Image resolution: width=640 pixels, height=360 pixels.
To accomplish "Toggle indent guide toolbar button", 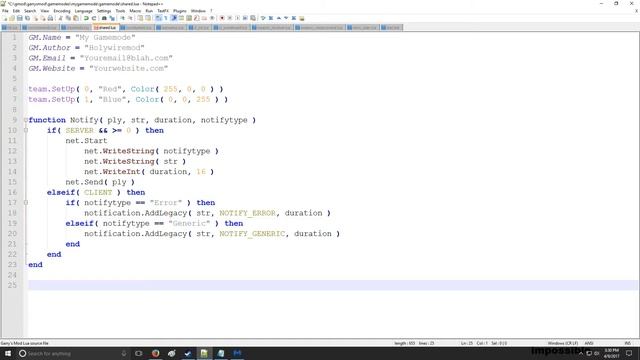I will point(173,18).
